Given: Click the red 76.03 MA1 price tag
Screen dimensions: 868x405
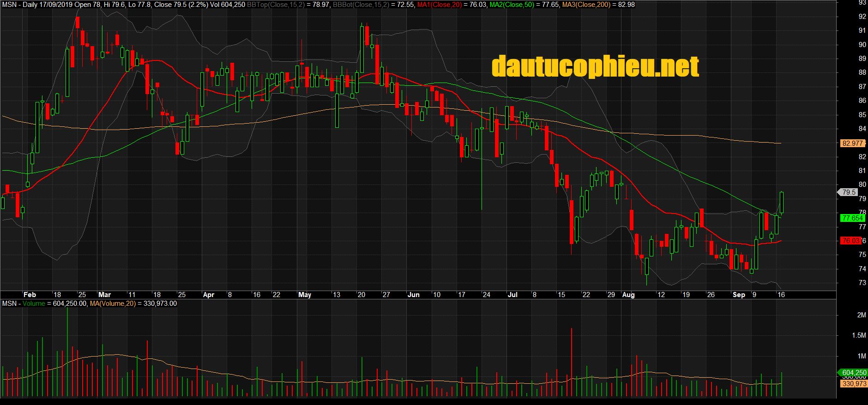Looking at the screenshot, I should (x=850, y=241).
